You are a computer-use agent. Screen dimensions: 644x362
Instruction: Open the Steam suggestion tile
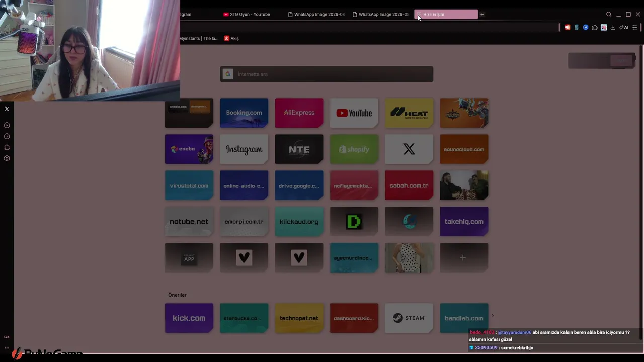409,318
